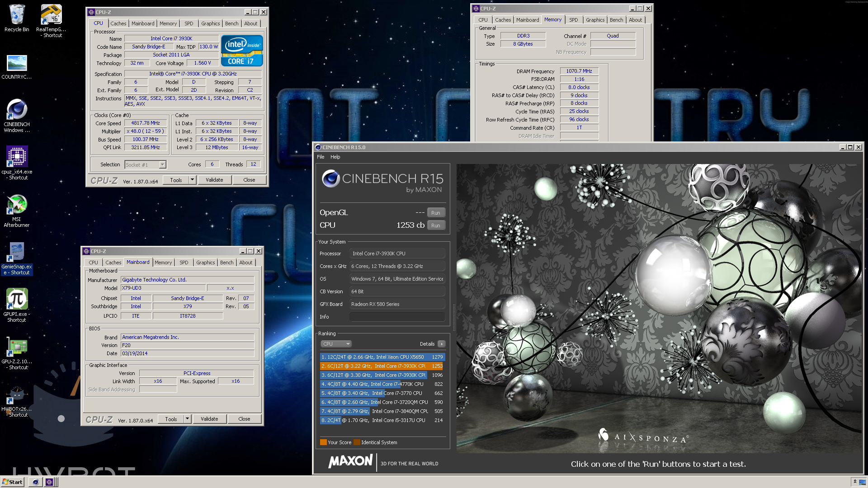
Task: Click the CPU-Z taskbar icon
Action: pos(49,482)
